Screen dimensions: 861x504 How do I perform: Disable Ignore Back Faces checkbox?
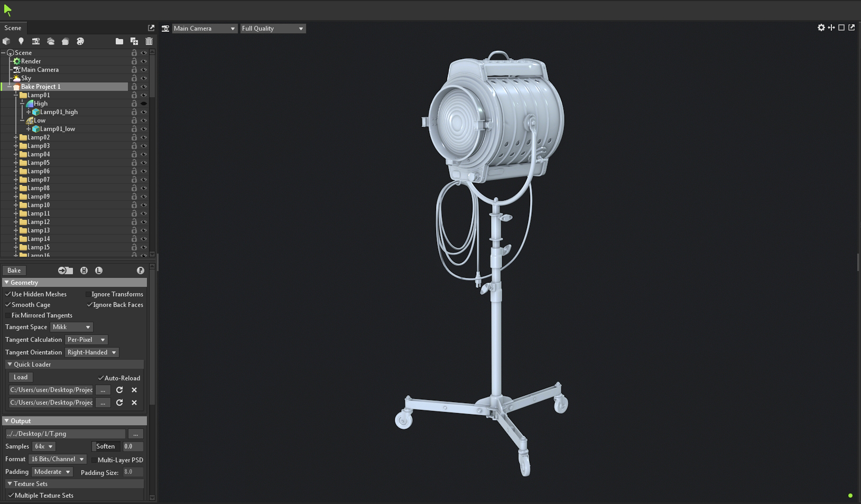pyautogui.click(x=89, y=305)
